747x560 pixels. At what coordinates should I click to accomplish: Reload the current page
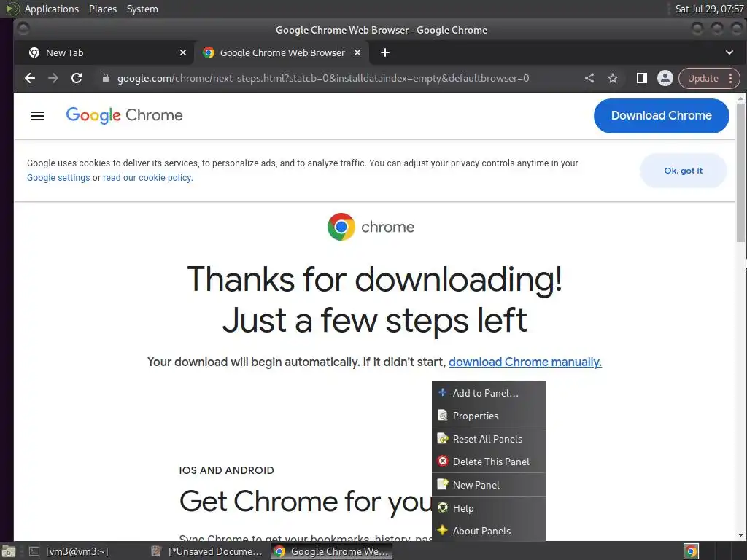pyautogui.click(x=77, y=78)
